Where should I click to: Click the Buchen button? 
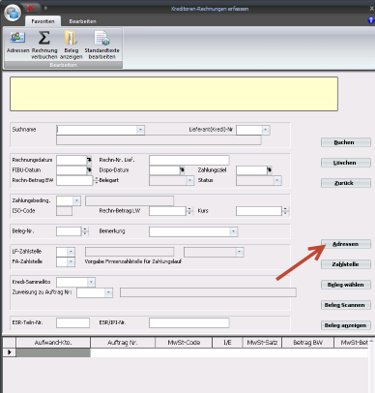pos(346,142)
